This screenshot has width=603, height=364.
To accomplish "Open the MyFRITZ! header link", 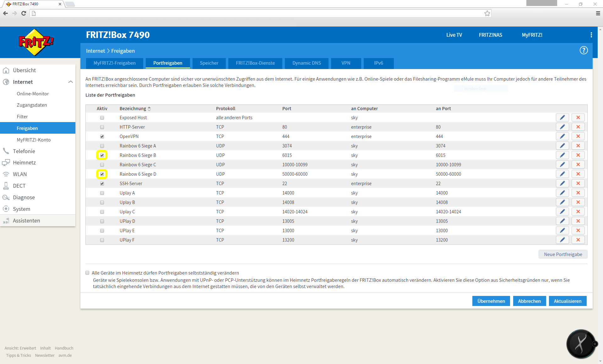I will [532, 35].
